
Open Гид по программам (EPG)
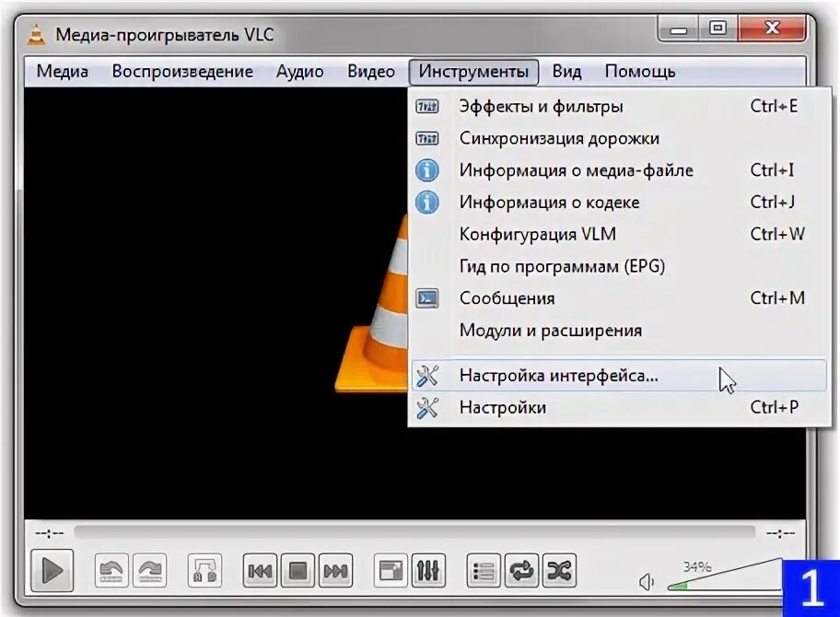619,266
